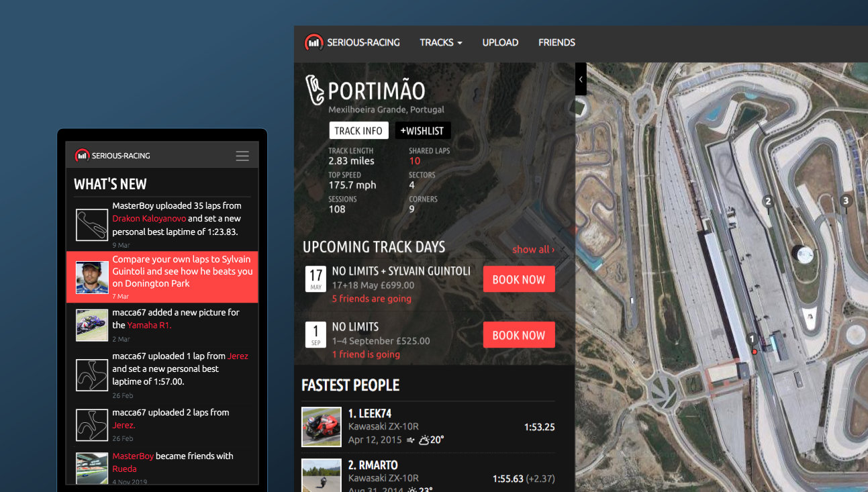Click the Track Info button

pos(358,131)
